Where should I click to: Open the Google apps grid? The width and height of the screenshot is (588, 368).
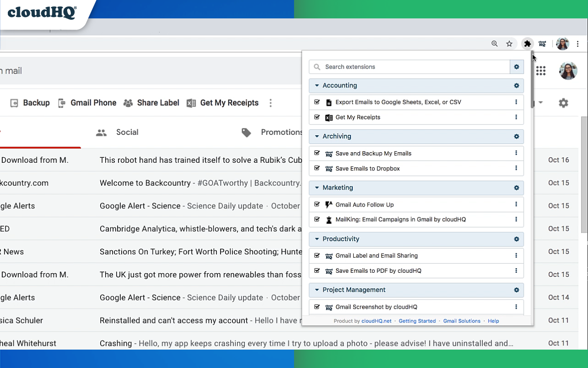pyautogui.click(x=541, y=71)
